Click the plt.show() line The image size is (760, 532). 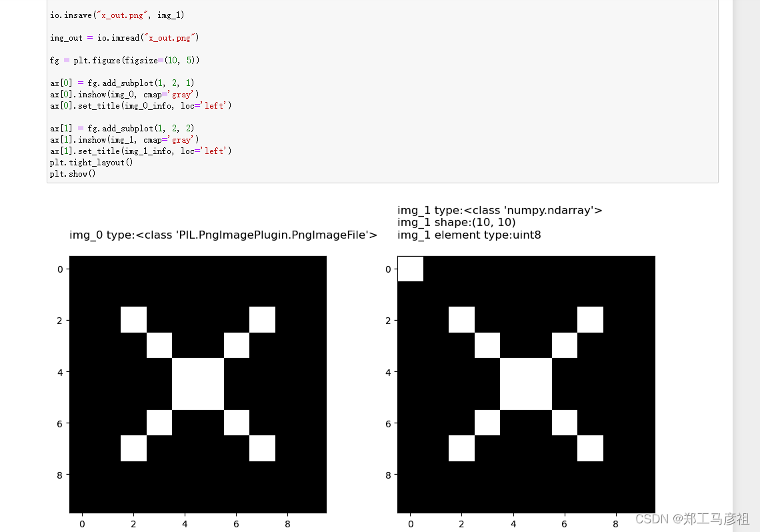coord(73,173)
